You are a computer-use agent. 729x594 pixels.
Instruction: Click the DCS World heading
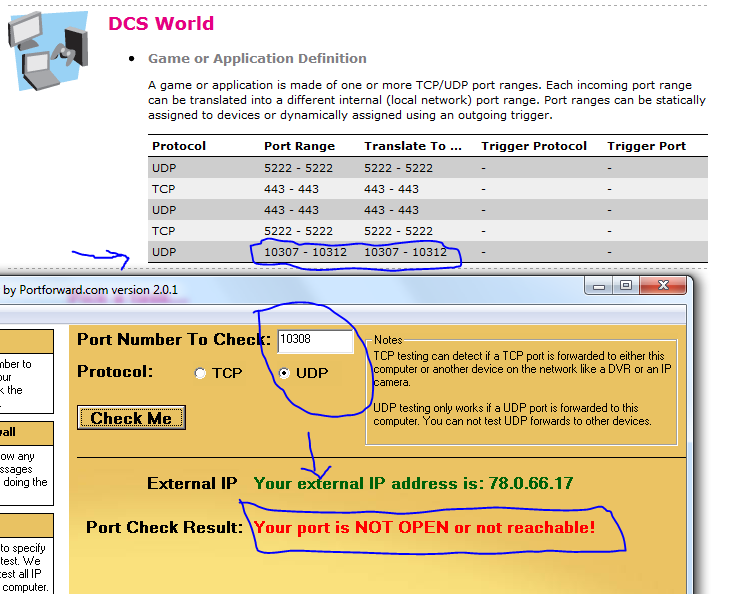[161, 23]
